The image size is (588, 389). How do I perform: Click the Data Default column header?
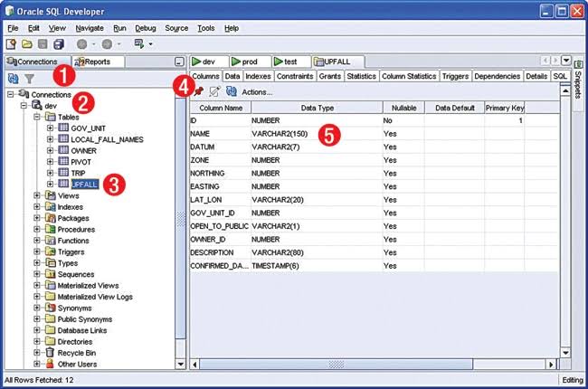click(x=454, y=108)
